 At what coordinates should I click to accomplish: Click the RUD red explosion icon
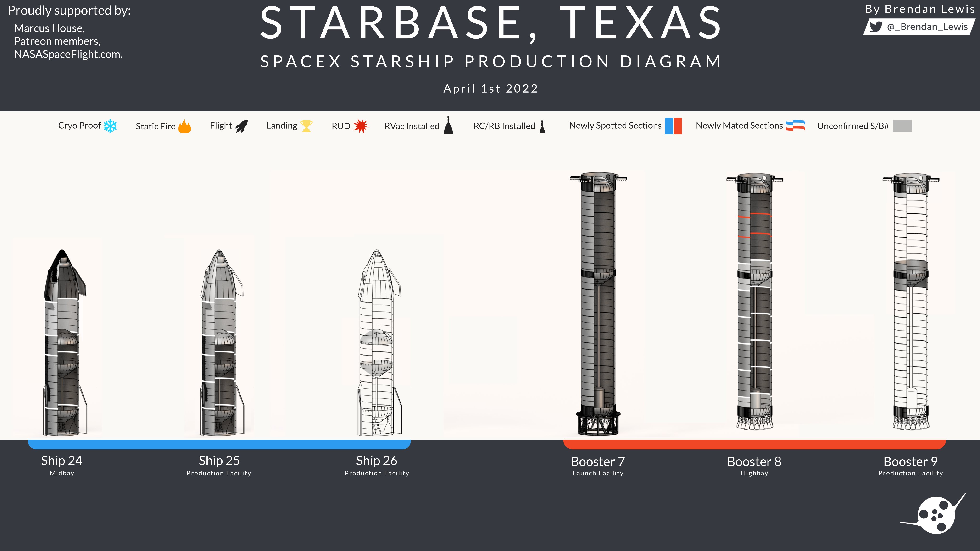point(361,126)
